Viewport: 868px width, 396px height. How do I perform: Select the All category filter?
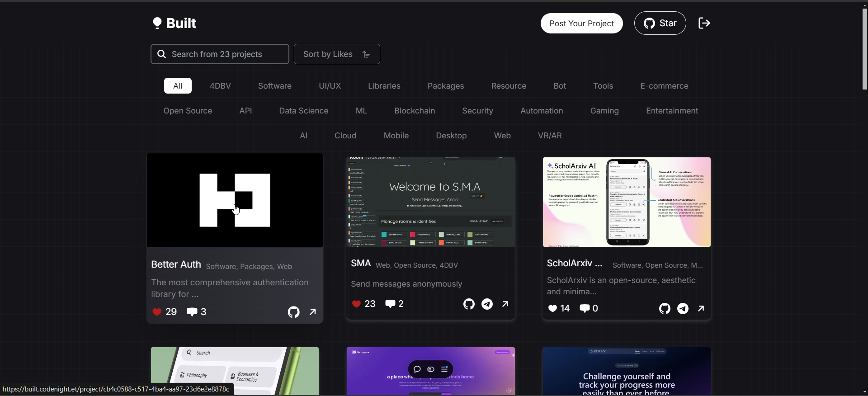[178, 86]
